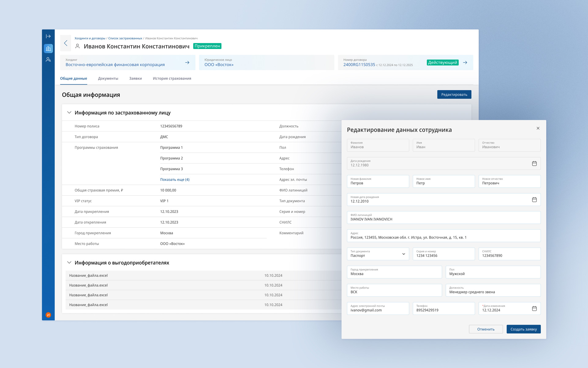The width and height of the screenshot is (588, 368).
Task: Click the Редактировать button
Action: click(454, 95)
